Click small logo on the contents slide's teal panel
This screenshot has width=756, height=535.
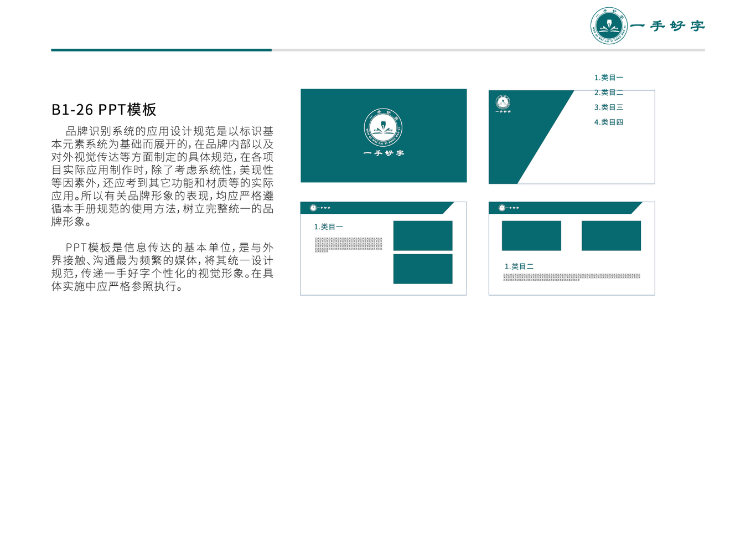(503, 104)
